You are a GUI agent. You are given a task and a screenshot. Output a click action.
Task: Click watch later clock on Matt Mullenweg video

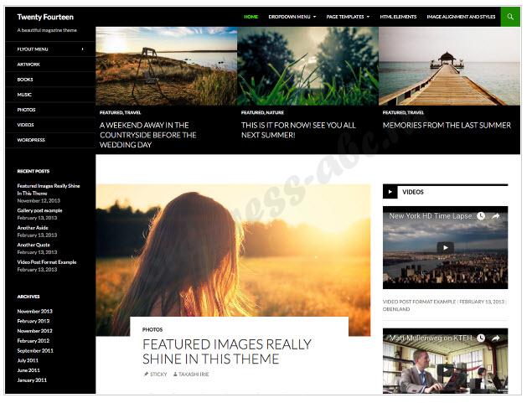[481, 338]
